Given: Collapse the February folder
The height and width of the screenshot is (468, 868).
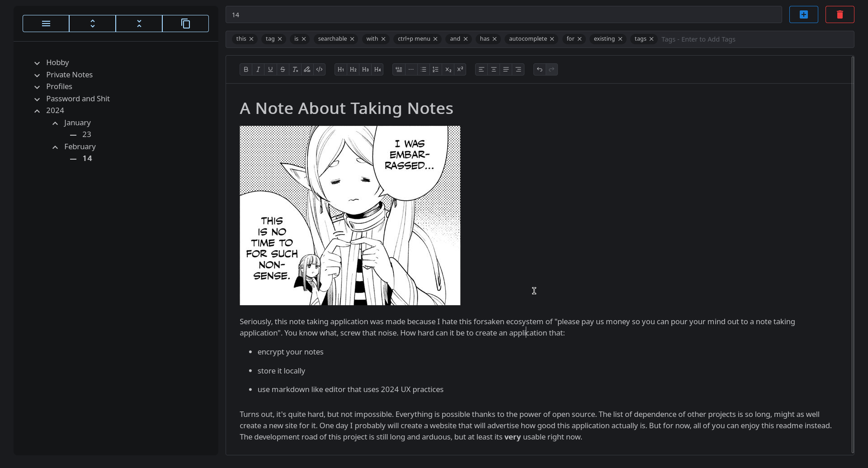Looking at the screenshot, I should click(x=55, y=147).
